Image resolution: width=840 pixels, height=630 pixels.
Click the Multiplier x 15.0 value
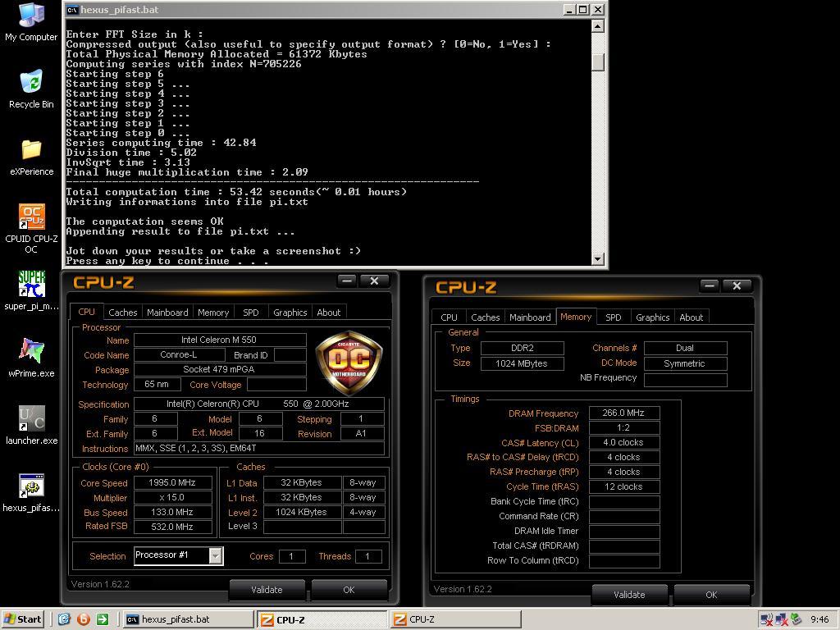pyautogui.click(x=172, y=498)
